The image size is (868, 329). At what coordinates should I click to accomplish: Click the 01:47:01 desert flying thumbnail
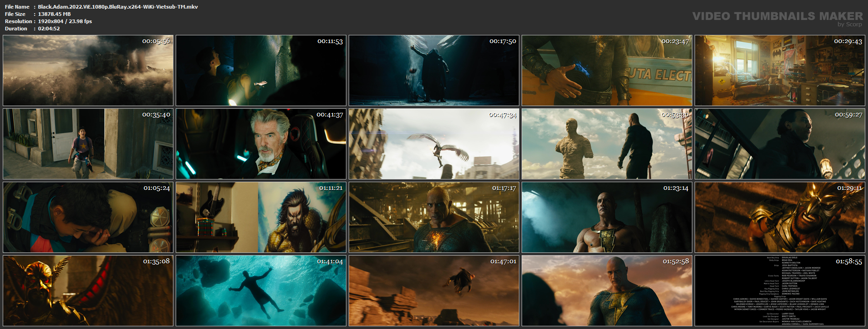coord(434,290)
